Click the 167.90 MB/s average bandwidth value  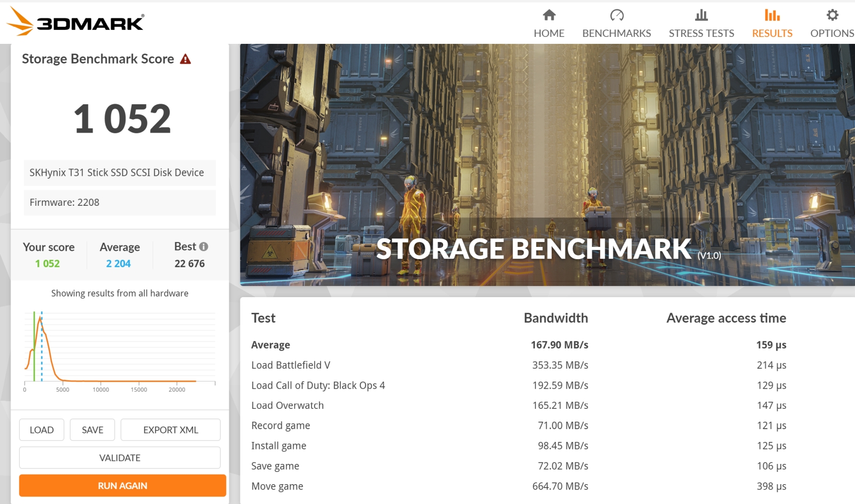559,345
